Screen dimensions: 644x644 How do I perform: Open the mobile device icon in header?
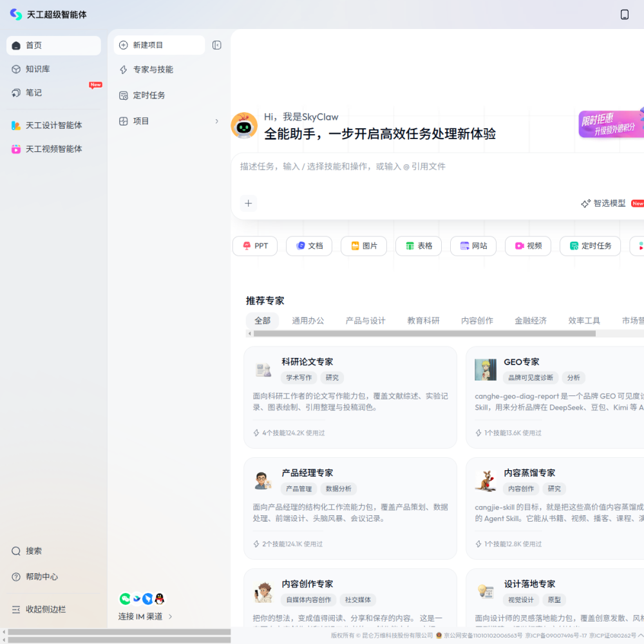pos(624,14)
